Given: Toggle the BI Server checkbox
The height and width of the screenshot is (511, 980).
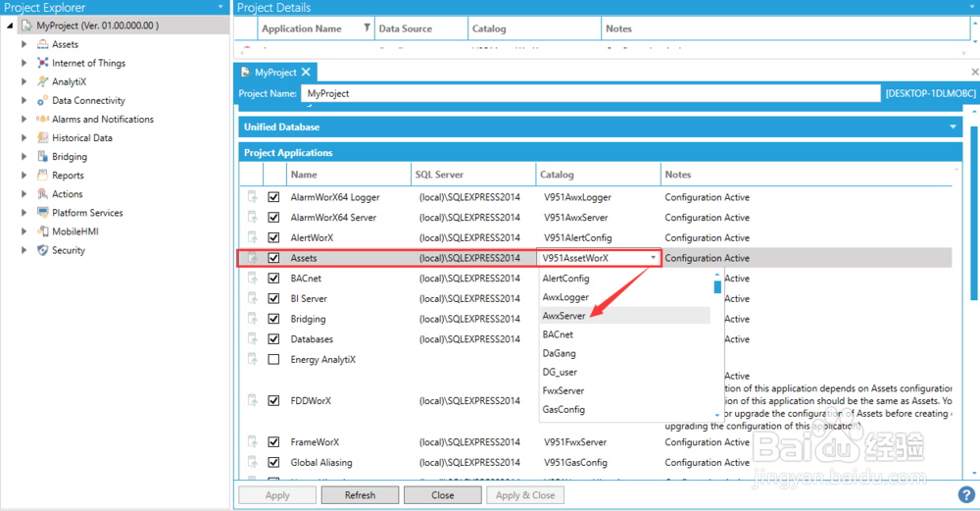Looking at the screenshot, I should 273,298.
